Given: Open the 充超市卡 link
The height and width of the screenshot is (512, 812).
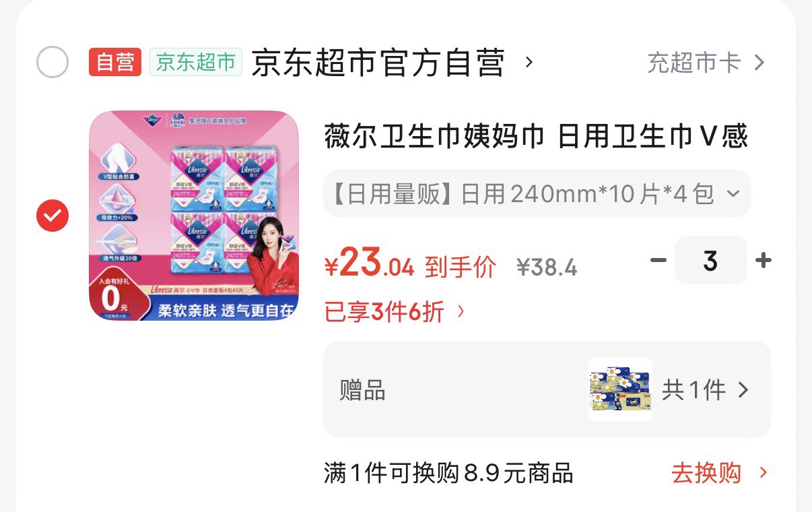Looking at the screenshot, I should pos(694,63).
